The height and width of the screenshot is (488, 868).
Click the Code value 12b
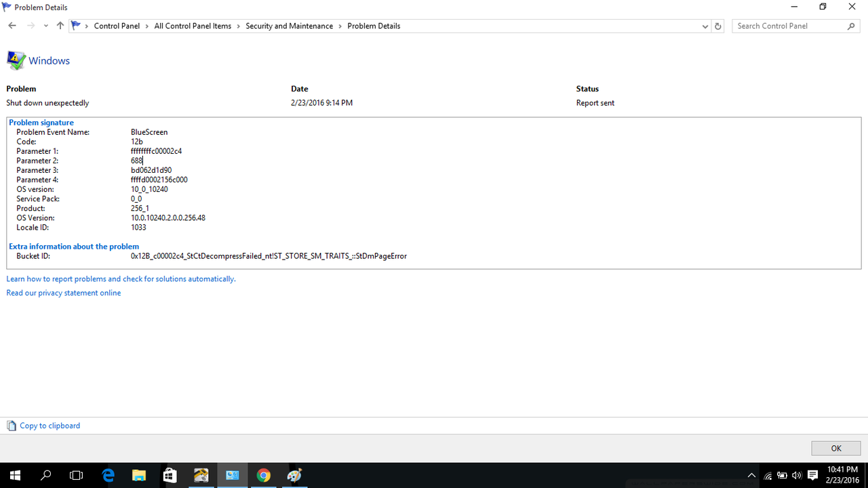click(x=137, y=142)
